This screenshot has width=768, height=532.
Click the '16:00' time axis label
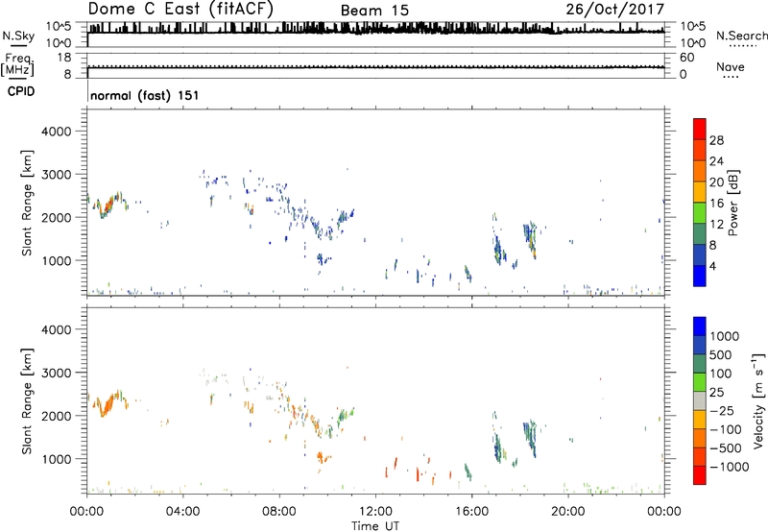[471, 512]
